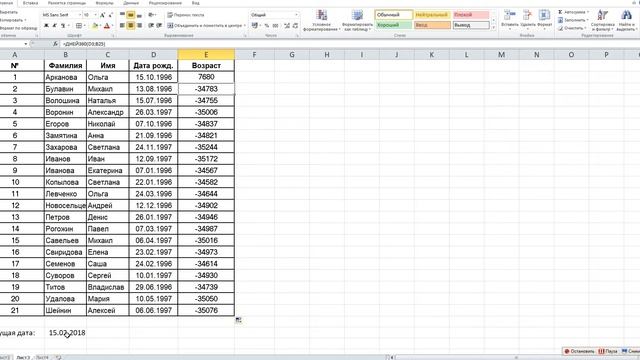Toggle underline formatting in the Font group

tap(63, 26)
